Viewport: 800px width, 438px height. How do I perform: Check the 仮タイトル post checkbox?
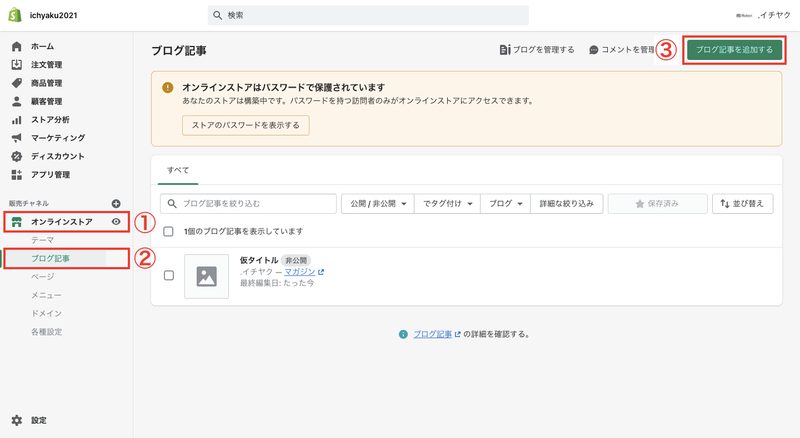169,276
